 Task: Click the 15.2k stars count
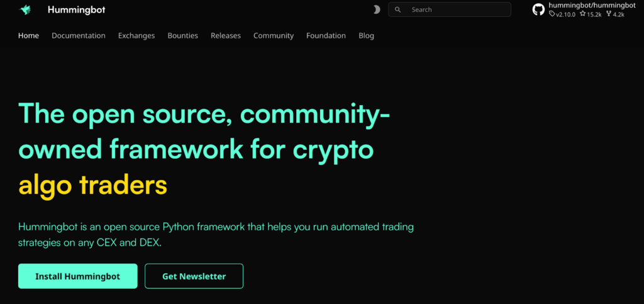(591, 14)
